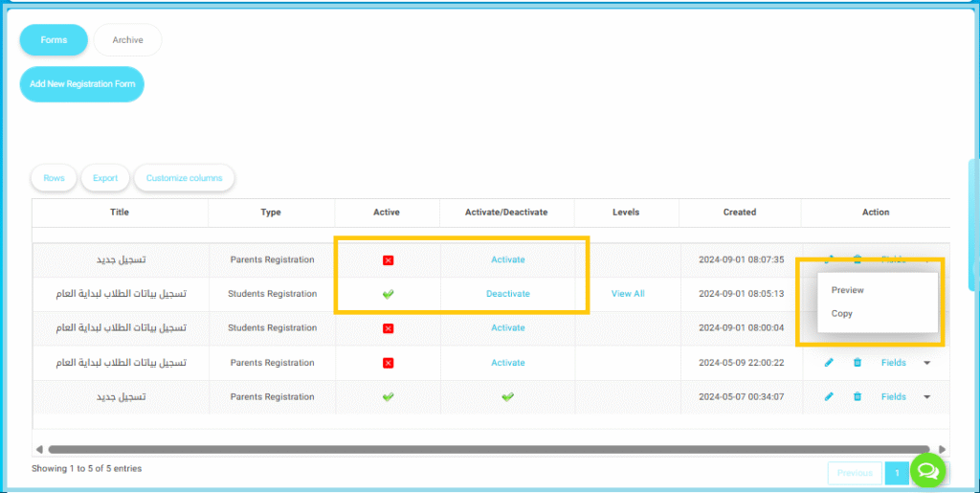Expand action dropdown arrow for 2024-05-07 row
The height and width of the screenshot is (493, 980).
click(x=926, y=396)
